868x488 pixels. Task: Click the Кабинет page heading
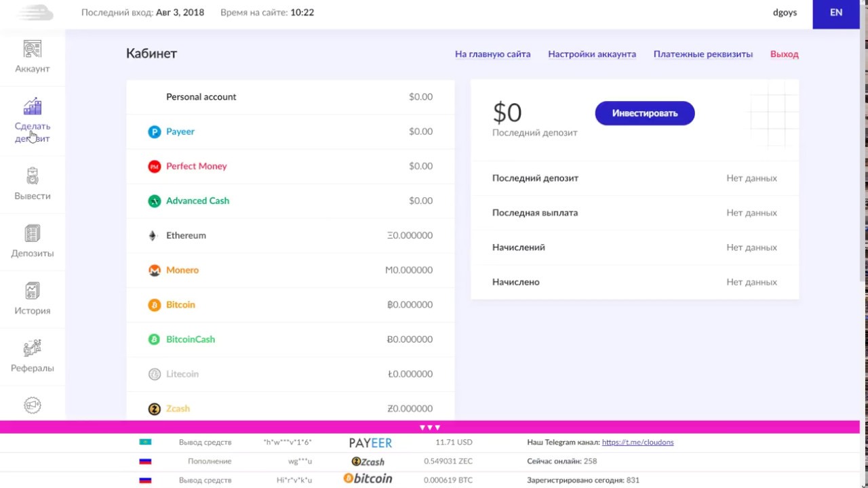(x=151, y=54)
